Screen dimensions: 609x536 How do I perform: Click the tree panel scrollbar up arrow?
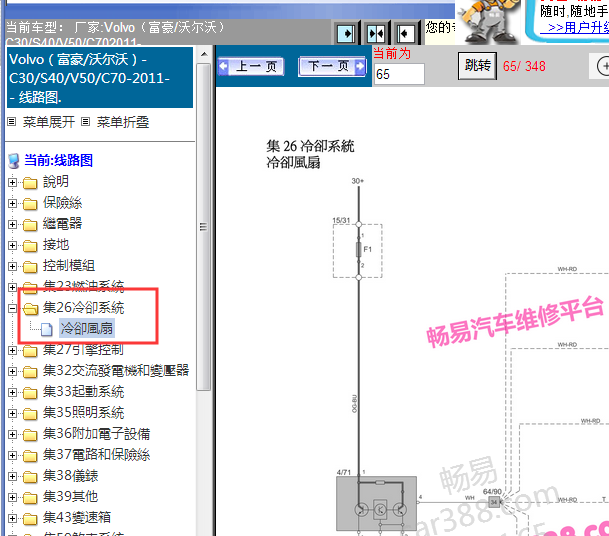204,55
